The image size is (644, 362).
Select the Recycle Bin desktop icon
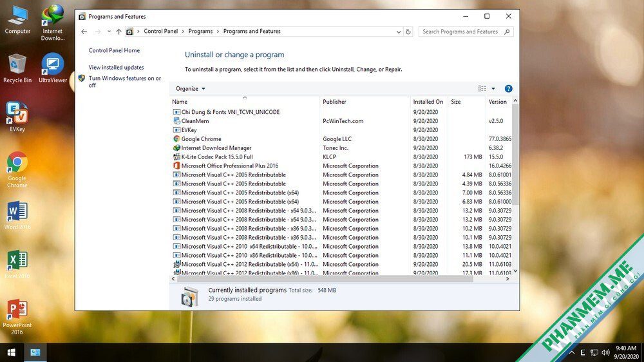pos(17,68)
